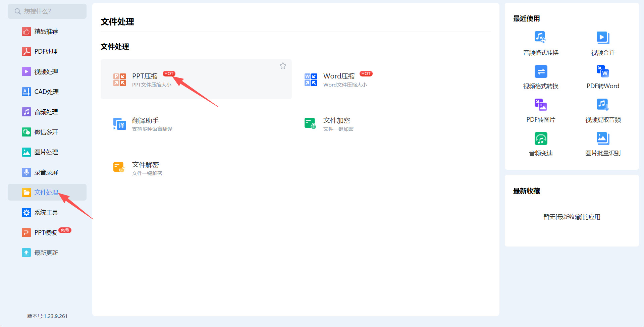This screenshot has height=327, width=644.
Task: Open the PPT压缩 tool icon
Action: pos(120,80)
